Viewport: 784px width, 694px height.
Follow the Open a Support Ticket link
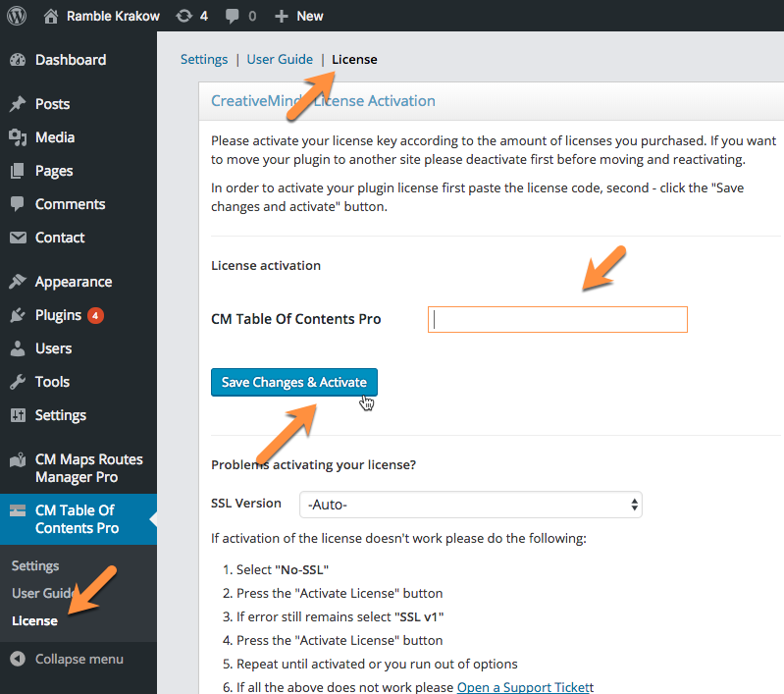pos(524,687)
